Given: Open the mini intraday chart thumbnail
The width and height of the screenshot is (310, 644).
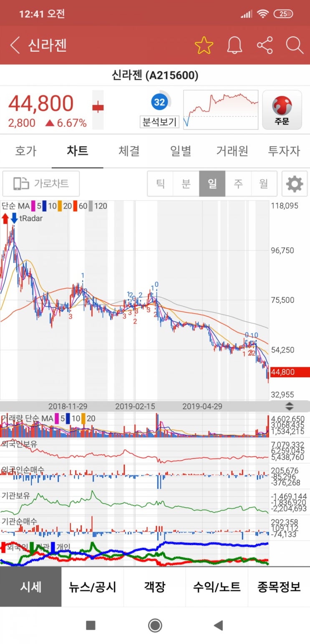Looking at the screenshot, I should pyautogui.click(x=221, y=110).
